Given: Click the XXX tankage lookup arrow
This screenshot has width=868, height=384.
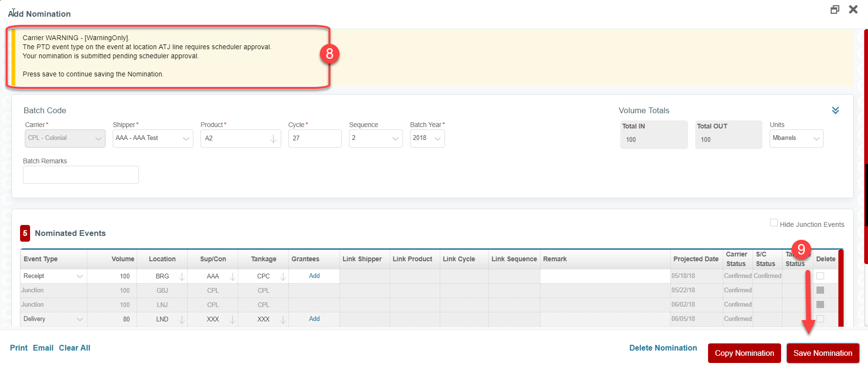Looking at the screenshot, I should tap(283, 320).
